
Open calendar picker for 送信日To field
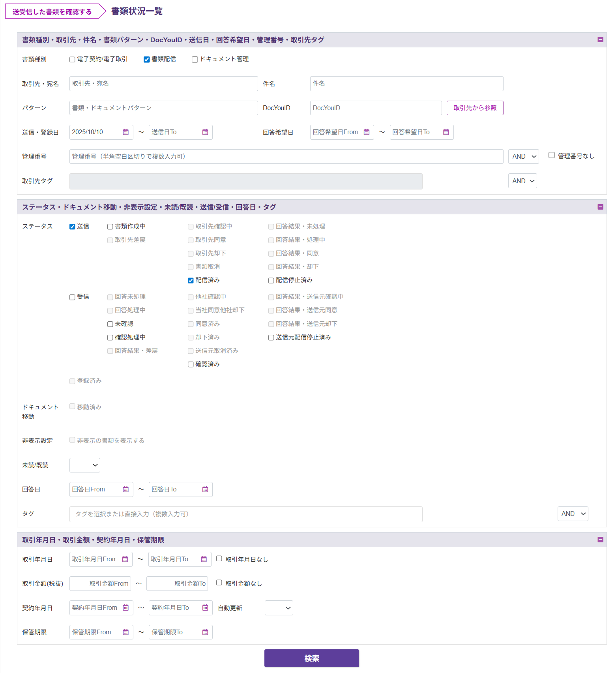point(205,132)
